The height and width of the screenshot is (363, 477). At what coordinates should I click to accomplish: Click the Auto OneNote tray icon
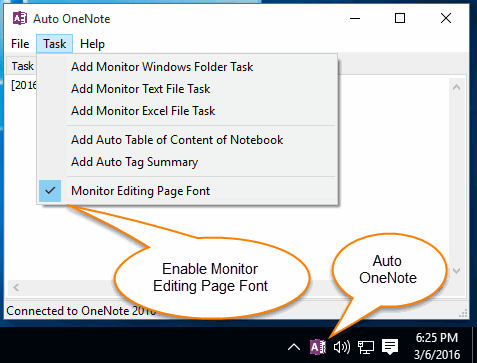pos(318,347)
